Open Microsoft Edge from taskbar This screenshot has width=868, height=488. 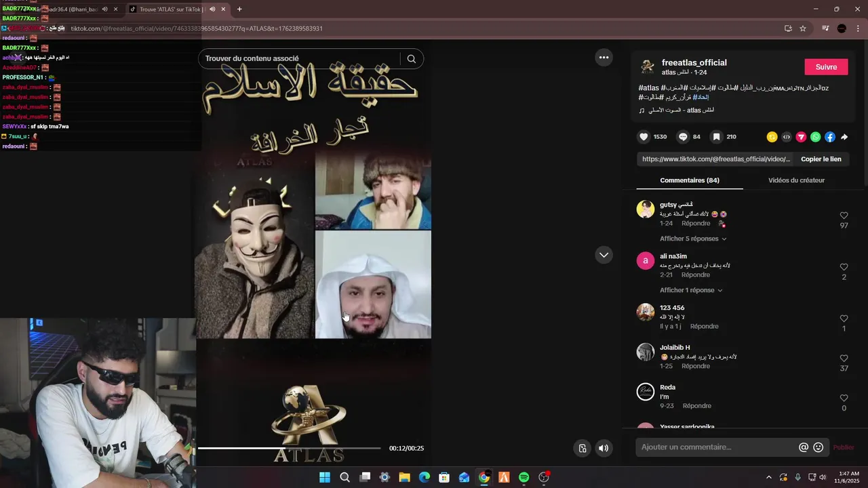pyautogui.click(x=425, y=477)
